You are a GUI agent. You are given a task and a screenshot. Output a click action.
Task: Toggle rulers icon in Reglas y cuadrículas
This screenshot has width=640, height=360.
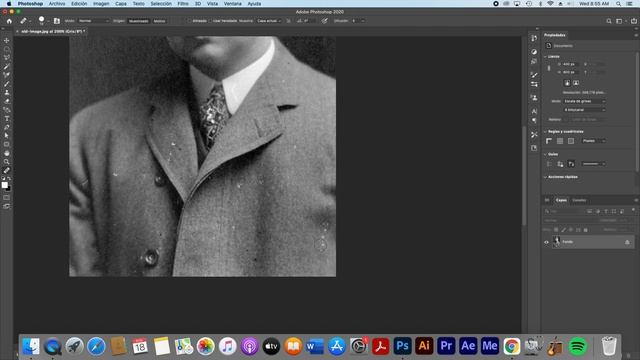[x=549, y=141]
